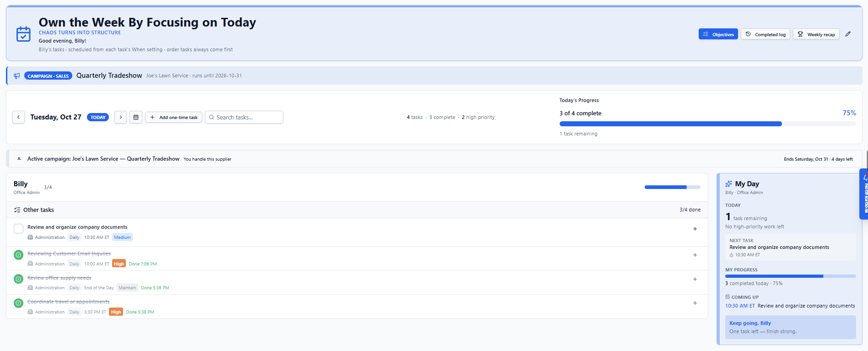This screenshot has width=868, height=351.
Task: Click High tag on Coordinate travel task
Action: point(116,312)
